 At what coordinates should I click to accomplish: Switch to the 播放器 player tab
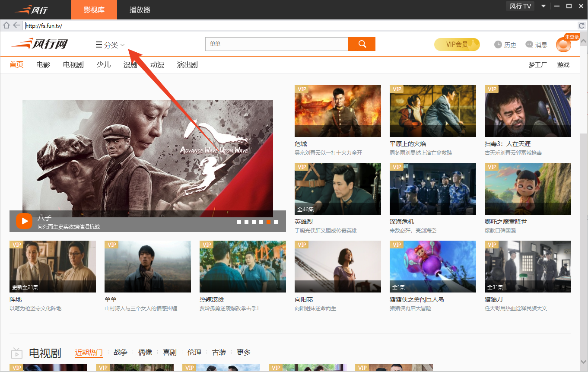(140, 10)
